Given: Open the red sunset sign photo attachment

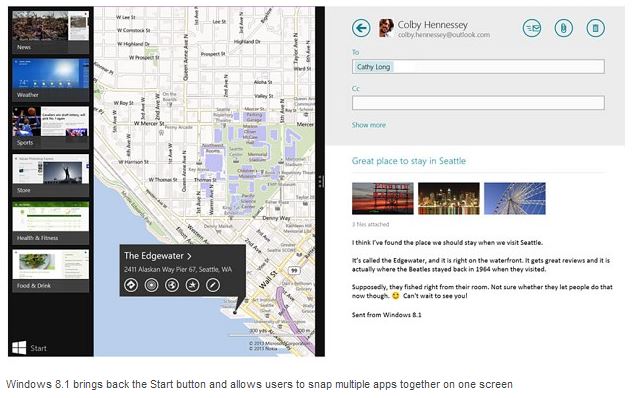Looking at the screenshot, I should pyautogui.click(x=383, y=198).
